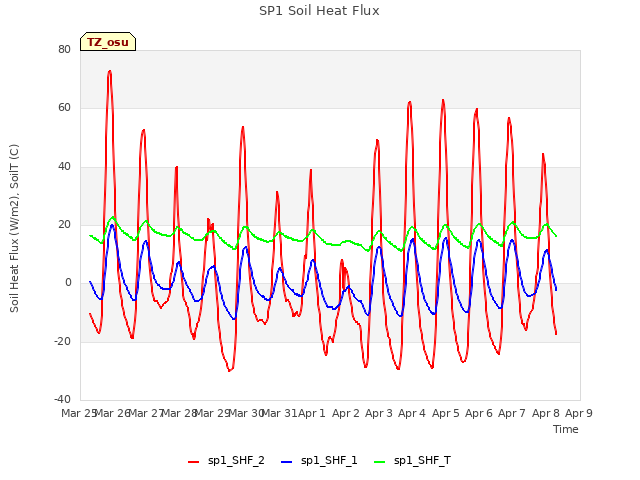Click the Apr 7 x-axis tick label
Image resolution: width=640 pixels, height=480 pixels.
click(512, 413)
